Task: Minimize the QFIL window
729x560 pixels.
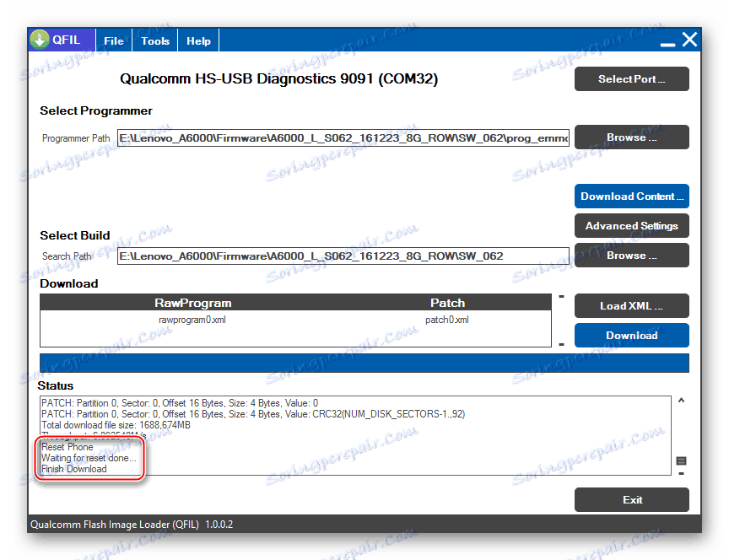Action: [x=667, y=44]
